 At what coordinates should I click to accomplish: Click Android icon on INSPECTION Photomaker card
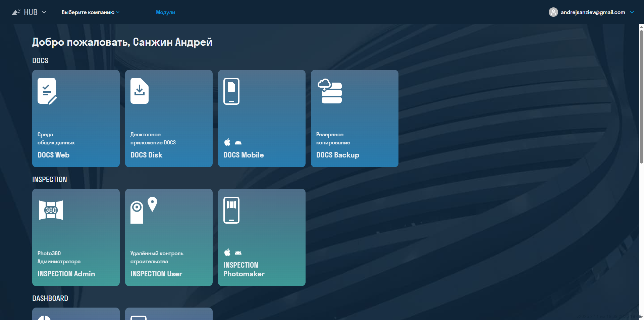(238, 253)
